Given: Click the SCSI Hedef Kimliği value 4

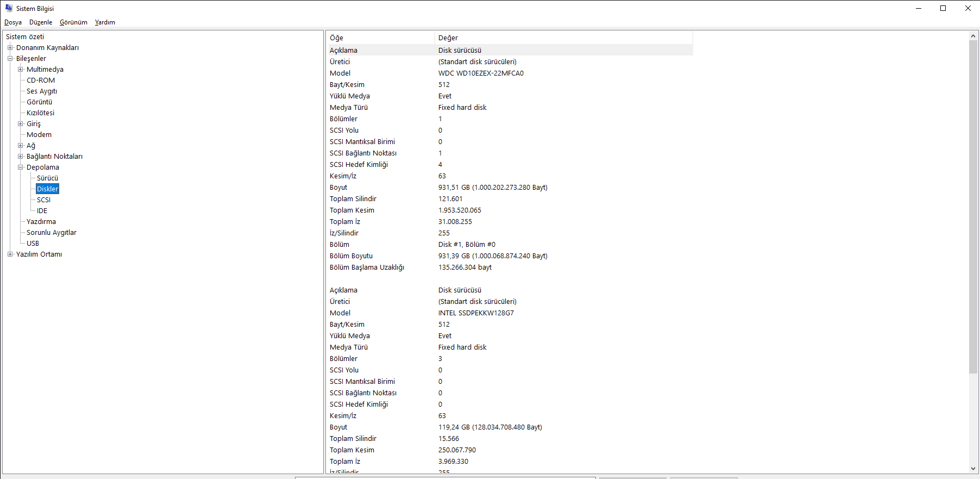Looking at the screenshot, I should [x=440, y=165].
